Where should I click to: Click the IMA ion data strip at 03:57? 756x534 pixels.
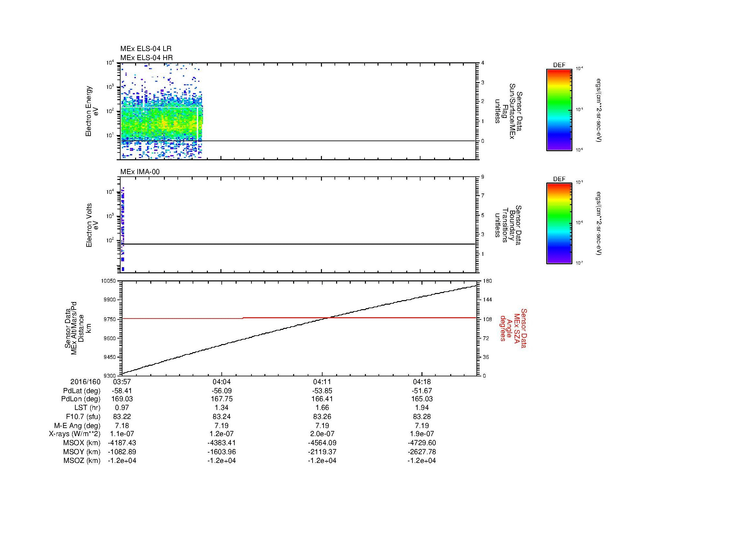pos(123,229)
